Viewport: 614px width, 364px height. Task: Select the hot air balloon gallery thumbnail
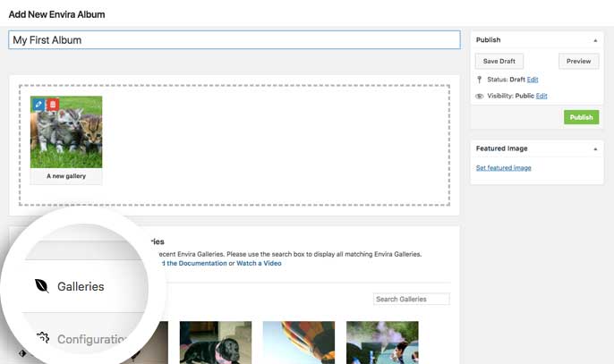pyautogui.click(x=299, y=343)
